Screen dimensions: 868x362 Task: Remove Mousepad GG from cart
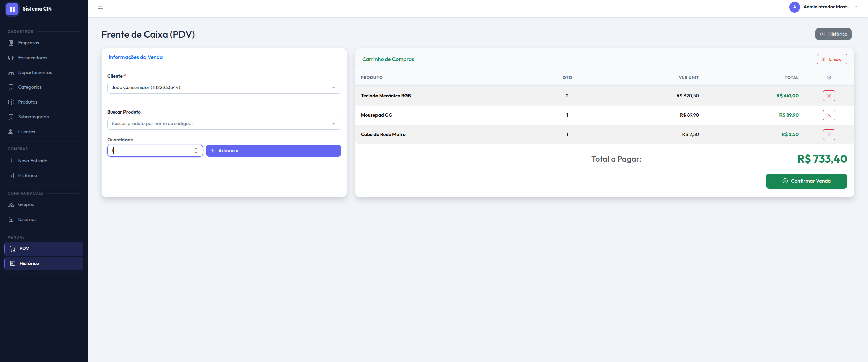(829, 115)
